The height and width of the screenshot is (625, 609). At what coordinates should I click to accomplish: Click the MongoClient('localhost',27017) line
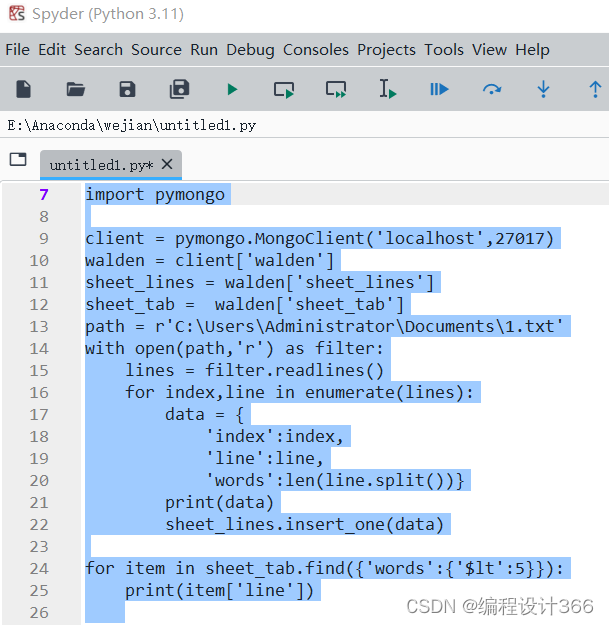pos(320,238)
